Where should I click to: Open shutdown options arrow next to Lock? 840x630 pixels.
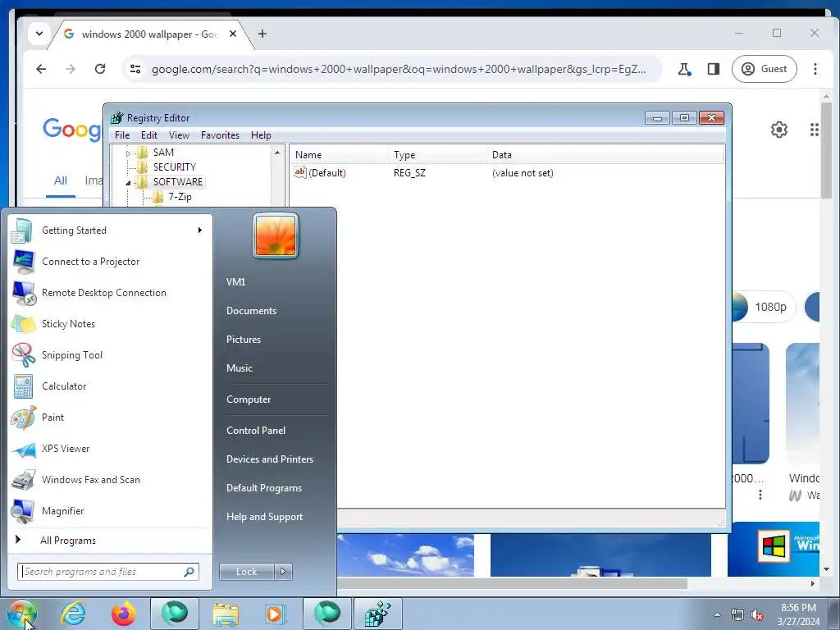(283, 572)
